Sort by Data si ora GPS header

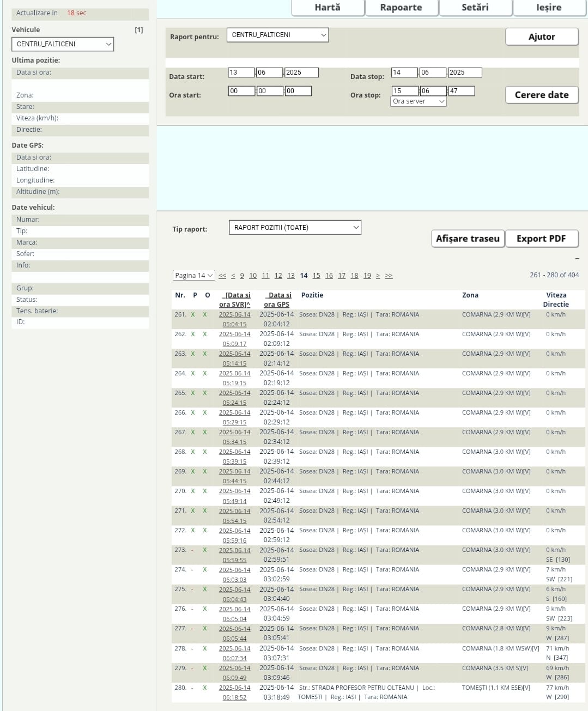tap(277, 300)
